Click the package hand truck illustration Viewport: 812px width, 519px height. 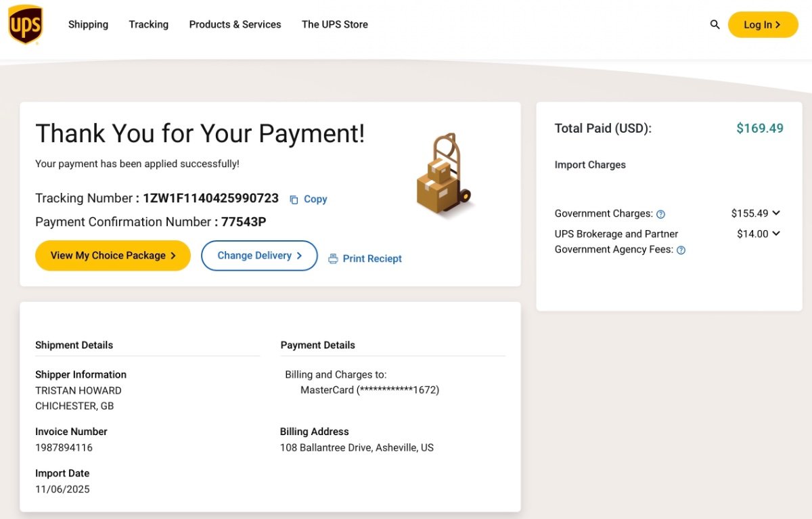click(x=443, y=175)
